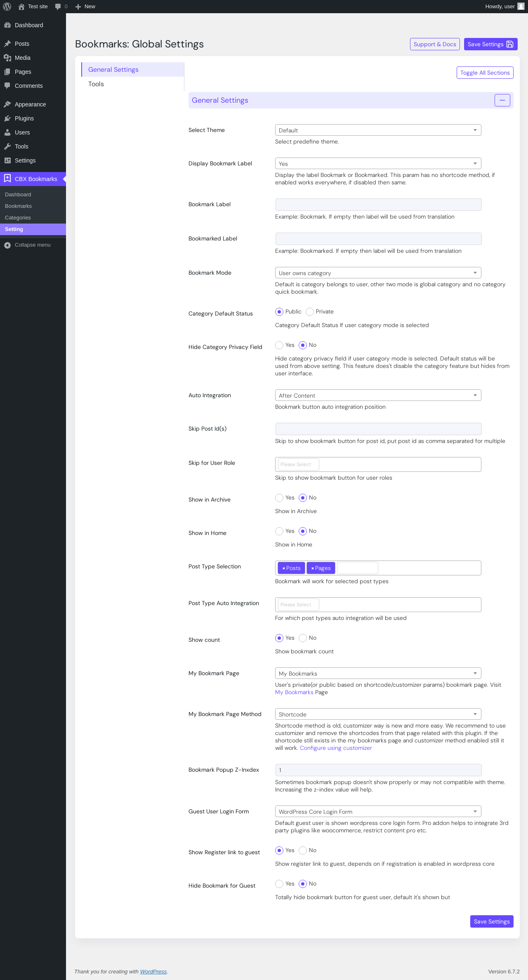Switch to the Tools tab
Viewport: 528px width, 980px height.
pos(96,84)
